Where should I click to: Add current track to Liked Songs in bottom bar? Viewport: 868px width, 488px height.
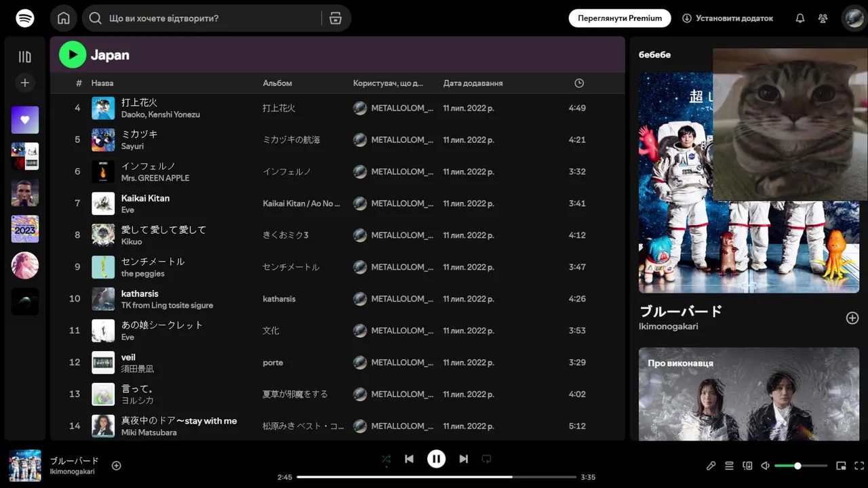pyautogui.click(x=117, y=466)
